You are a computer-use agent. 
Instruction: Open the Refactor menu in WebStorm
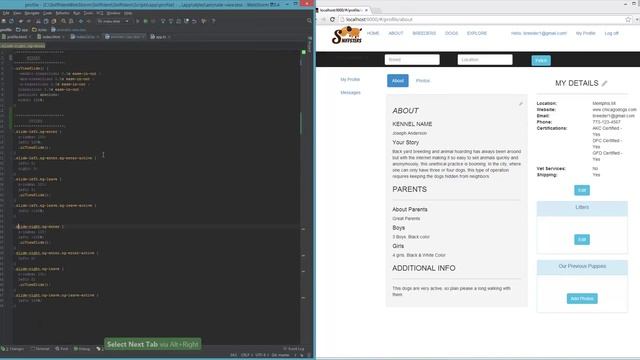point(62,13)
